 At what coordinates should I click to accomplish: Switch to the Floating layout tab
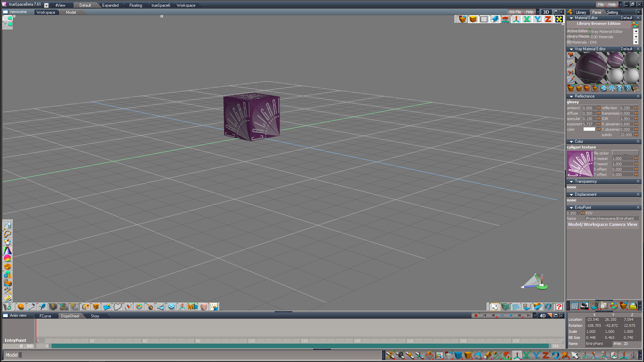coord(136,5)
